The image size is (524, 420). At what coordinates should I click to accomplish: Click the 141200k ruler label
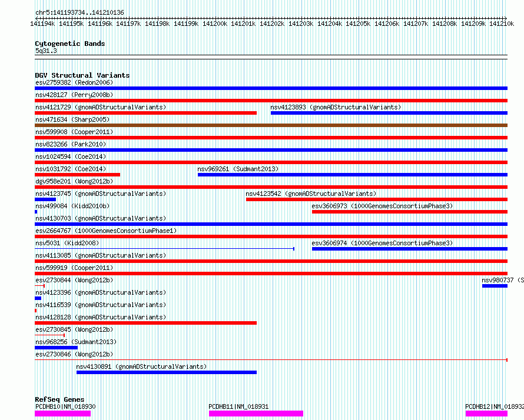[215, 24]
